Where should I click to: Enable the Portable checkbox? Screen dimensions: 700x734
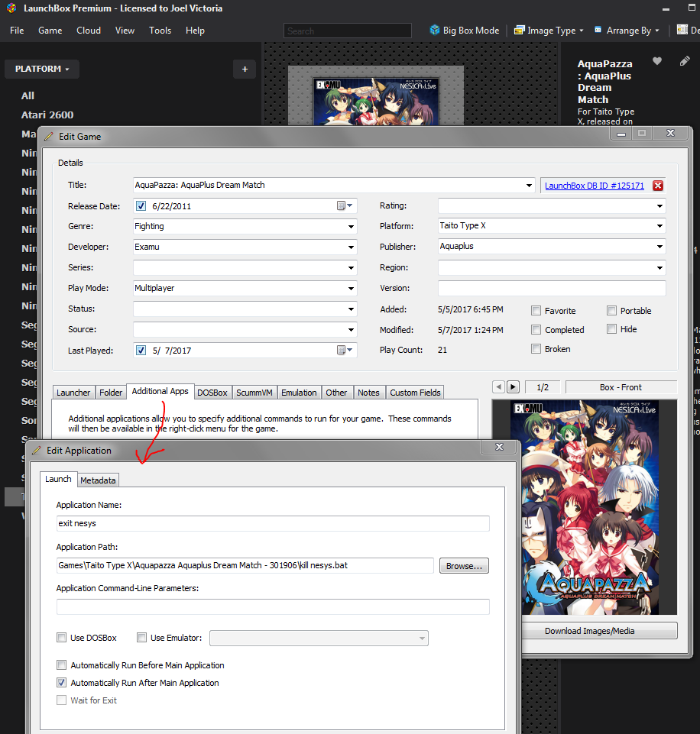[x=611, y=310]
